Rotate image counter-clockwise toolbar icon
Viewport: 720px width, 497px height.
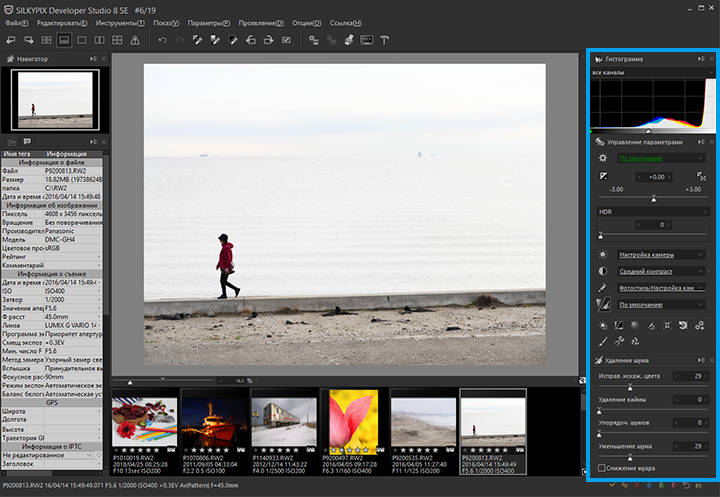click(251, 40)
